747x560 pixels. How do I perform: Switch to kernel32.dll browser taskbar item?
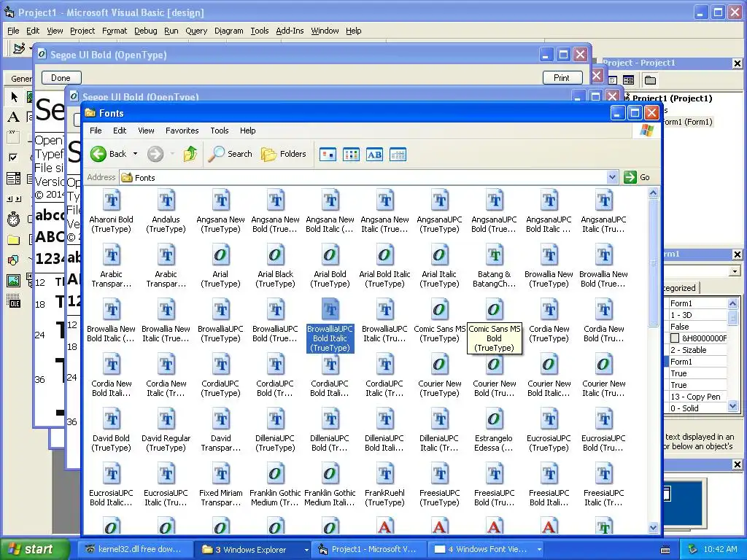pos(134,550)
